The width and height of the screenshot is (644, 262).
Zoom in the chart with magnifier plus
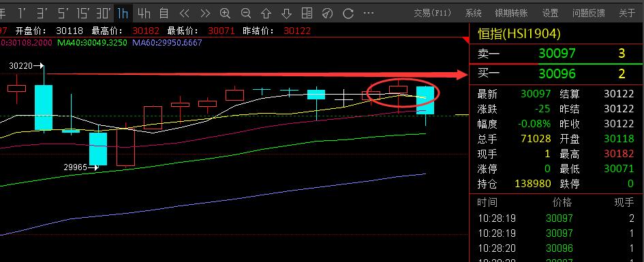(x=225, y=14)
